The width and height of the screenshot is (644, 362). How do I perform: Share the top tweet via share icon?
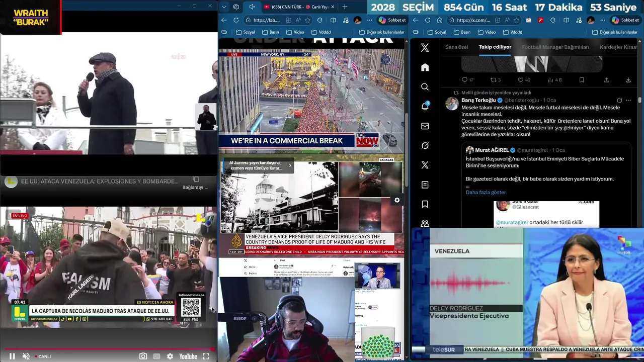(606, 80)
